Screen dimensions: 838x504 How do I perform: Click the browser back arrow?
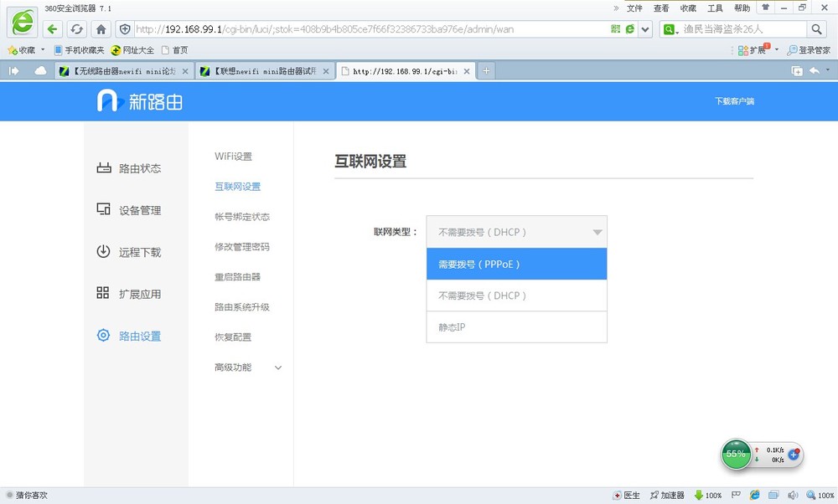tap(52, 29)
